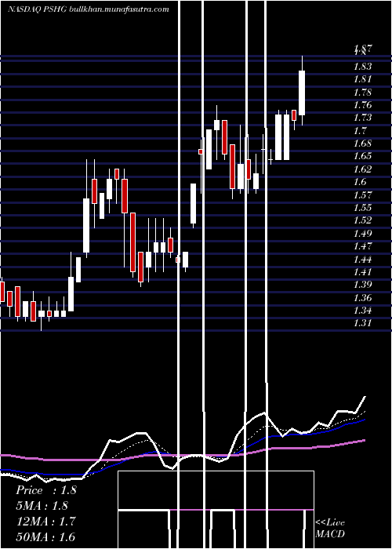
Task: Click the blue 12MA line at its right end
Action: 363,420
